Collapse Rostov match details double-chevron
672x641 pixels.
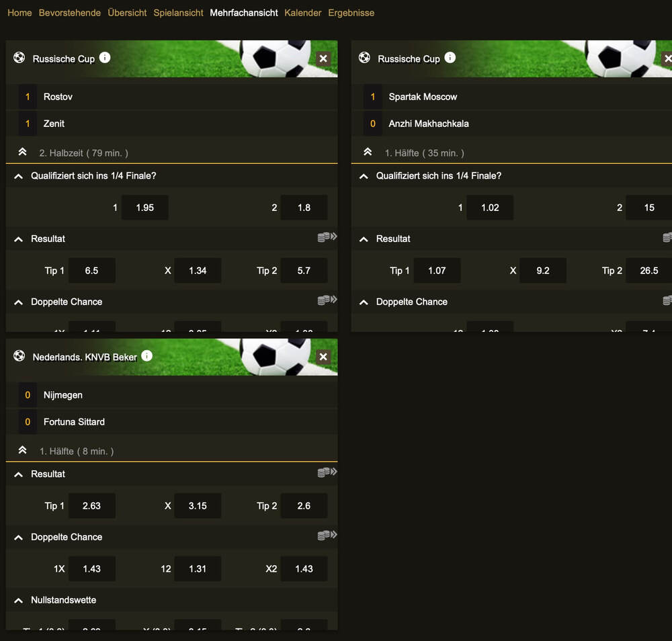point(22,152)
